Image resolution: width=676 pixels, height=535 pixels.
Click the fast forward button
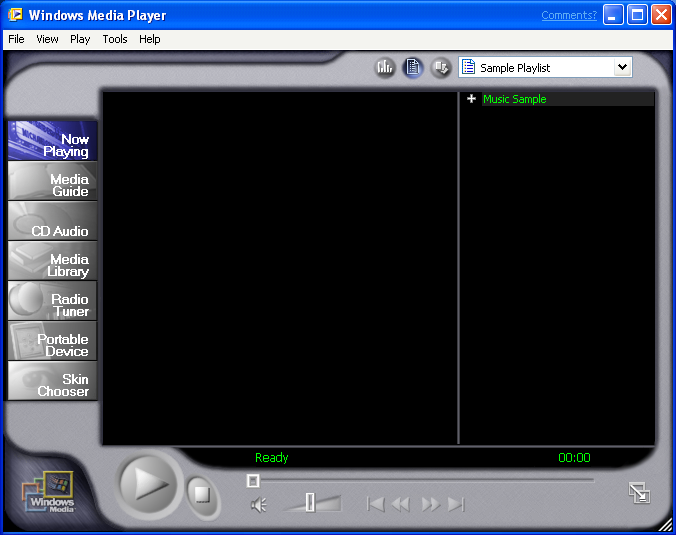pos(431,504)
